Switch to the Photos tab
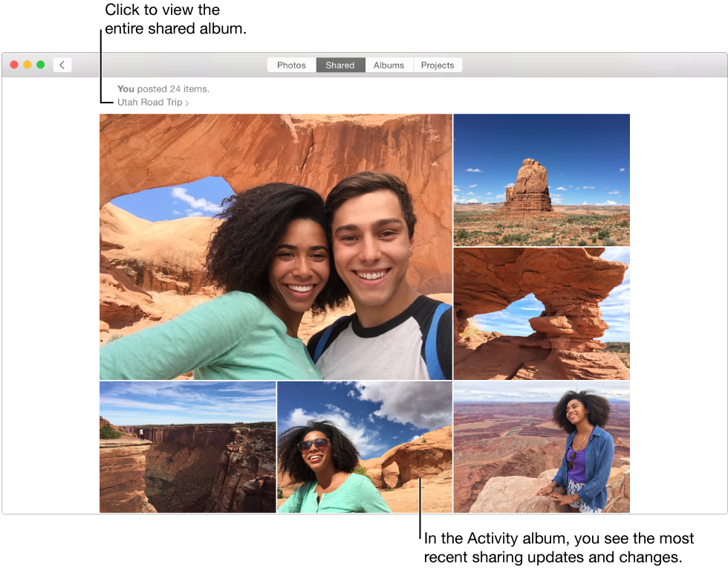This screenshot has width=728, height=571. [x=291, y=65]
